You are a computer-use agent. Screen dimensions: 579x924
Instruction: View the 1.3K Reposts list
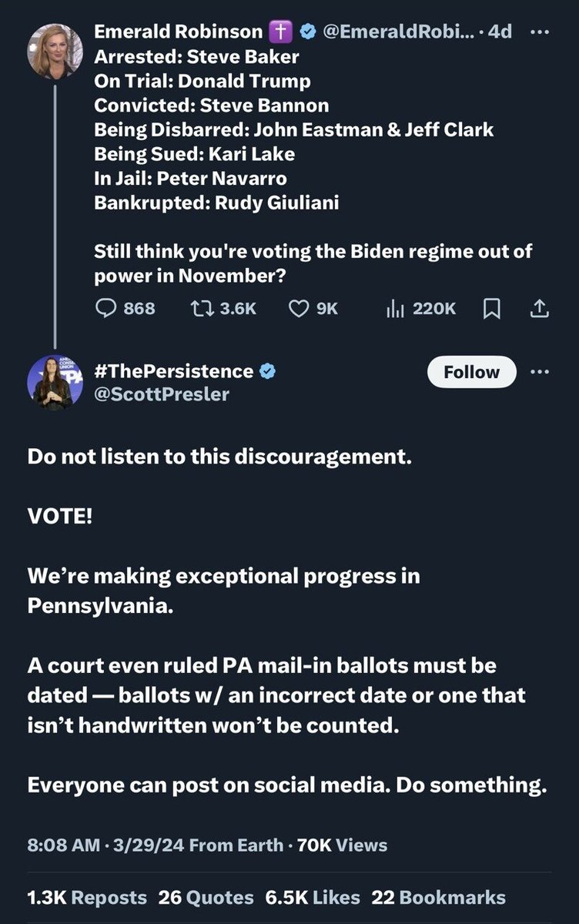pyautogui.click(x=86, y=897)
